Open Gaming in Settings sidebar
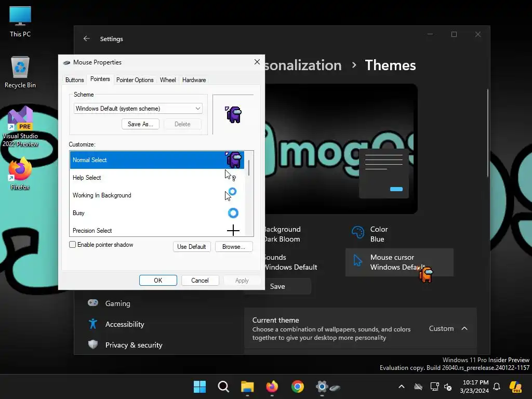 (117, 303)
